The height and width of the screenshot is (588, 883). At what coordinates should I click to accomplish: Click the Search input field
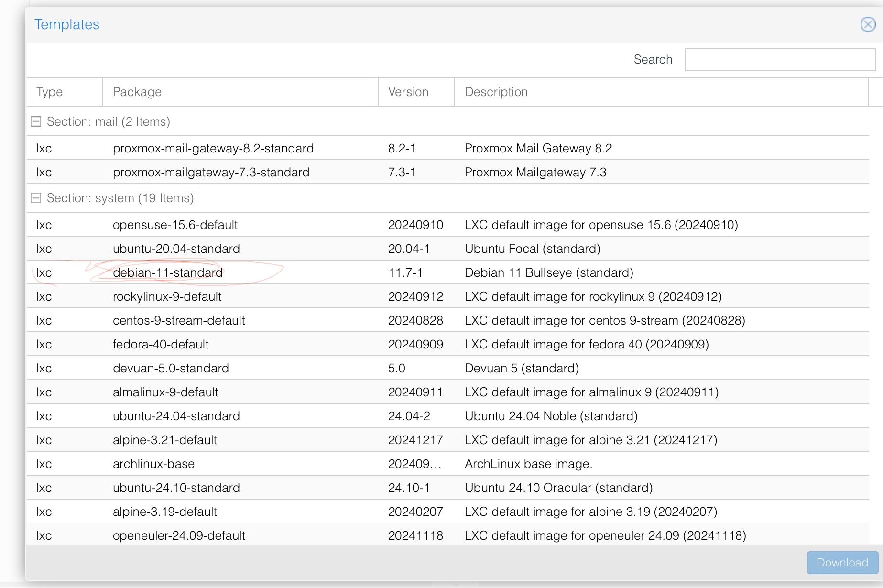point(780,60)
